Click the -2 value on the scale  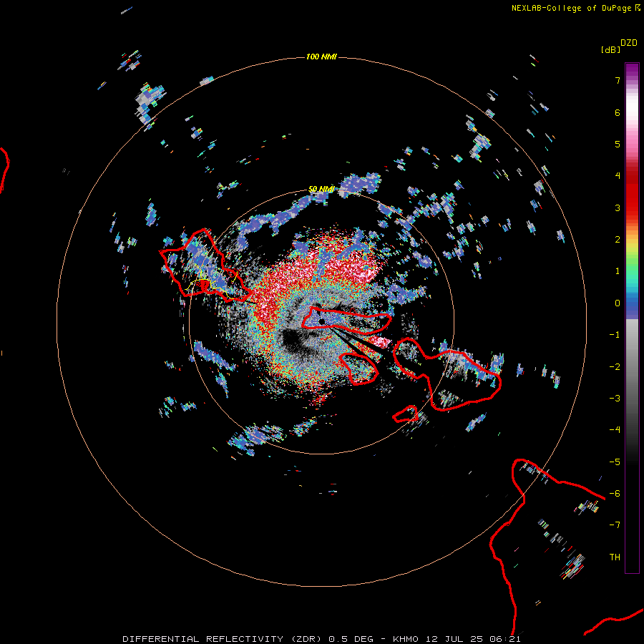(615, 367)
